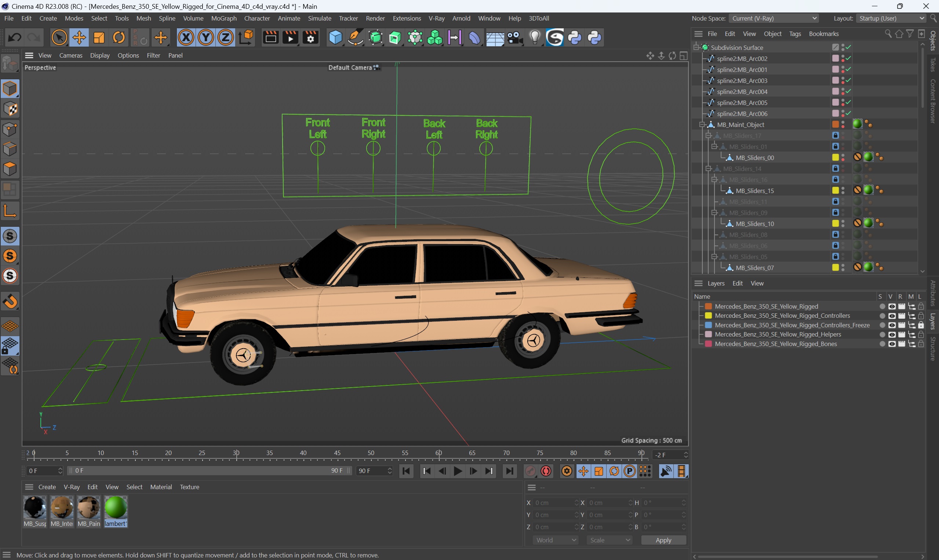The image size is (939, 560).
Task: Open the World coordinate system dropdown
Action: (x=555, y=540)
